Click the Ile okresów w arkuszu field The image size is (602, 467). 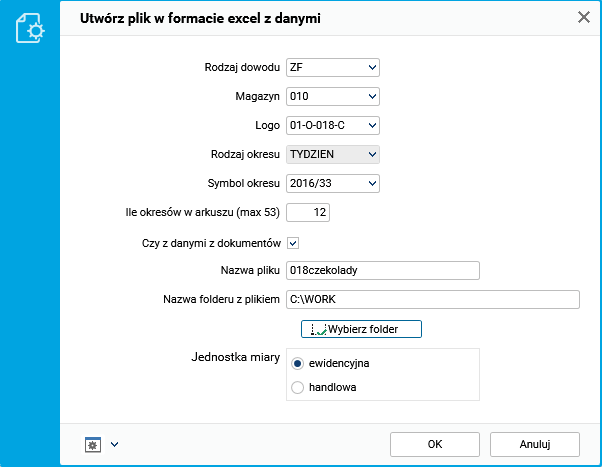[308, 212]
